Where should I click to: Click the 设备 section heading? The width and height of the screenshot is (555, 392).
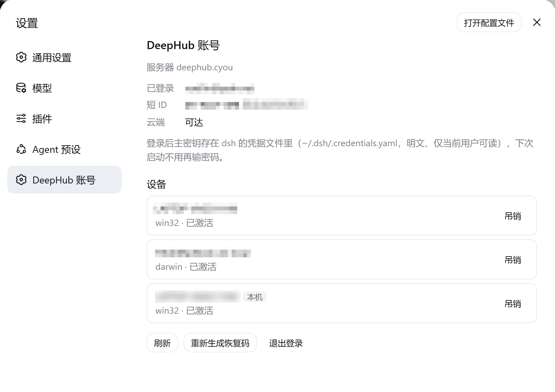pos(156,185)
